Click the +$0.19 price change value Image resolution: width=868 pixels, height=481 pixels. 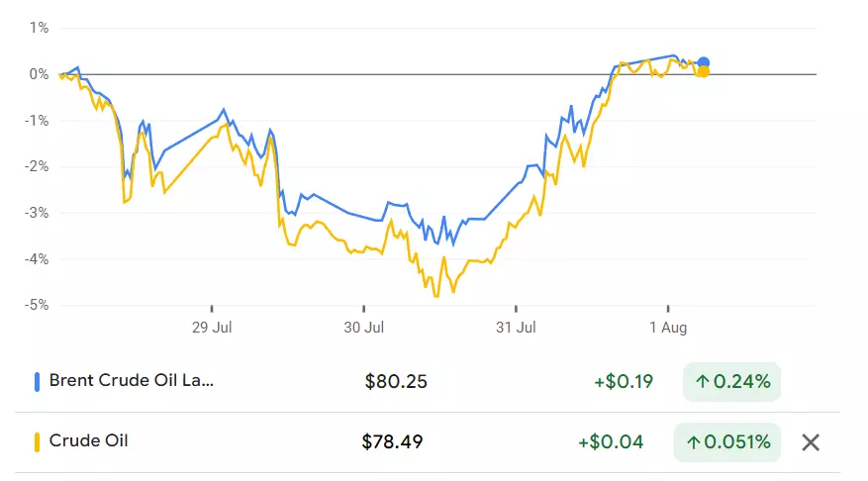coord(624,381)
